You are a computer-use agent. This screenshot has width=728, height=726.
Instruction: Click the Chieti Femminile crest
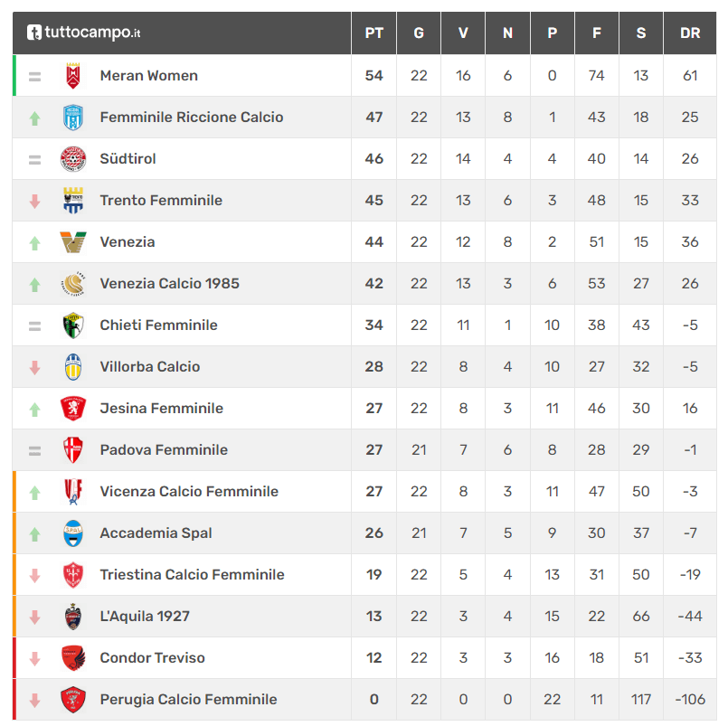coord(73,325)
